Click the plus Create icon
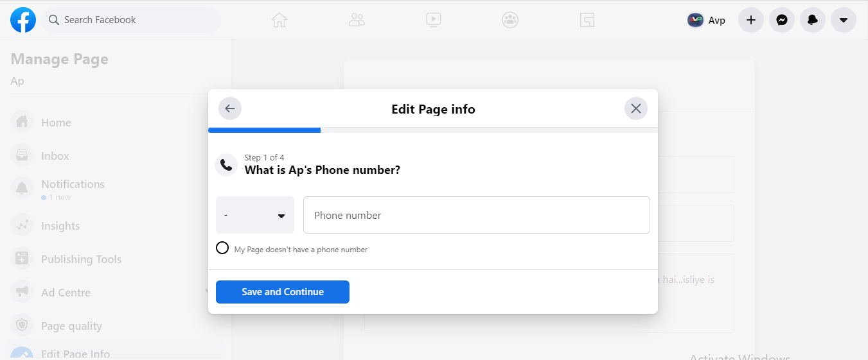Image resolution: width=868 pixels, height=360 pixels. point(751,20)
